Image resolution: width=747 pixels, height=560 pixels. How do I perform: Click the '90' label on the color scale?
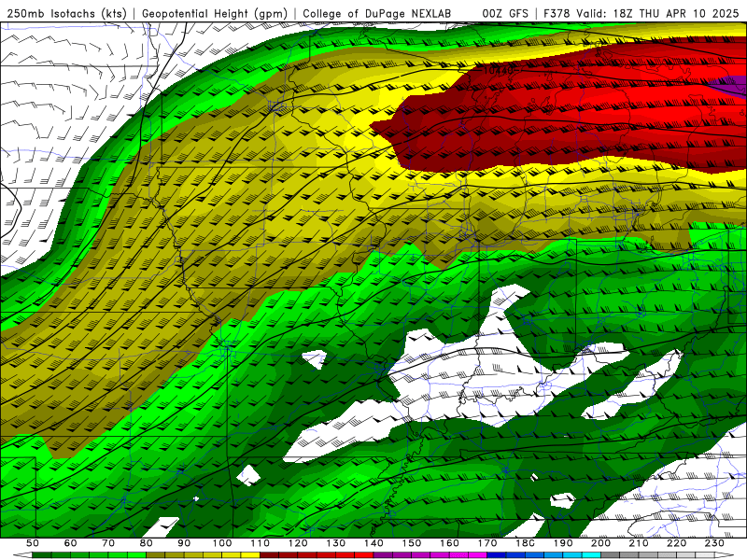click(184, 543)
